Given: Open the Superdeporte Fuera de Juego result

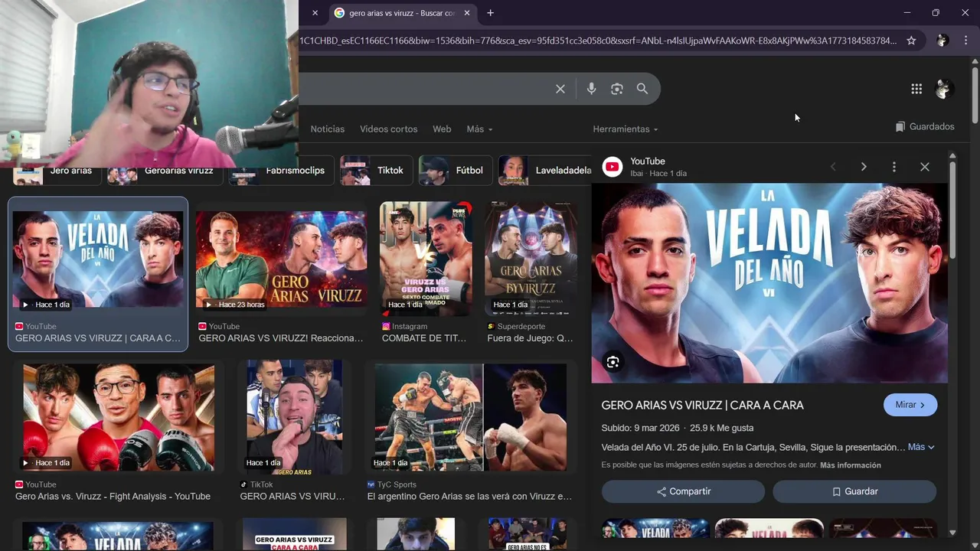Looking at the screenshot, I should click(531, 259).
